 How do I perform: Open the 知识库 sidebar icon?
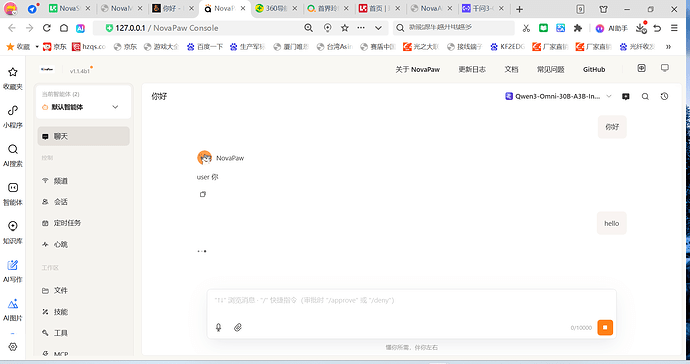tap(13, 226)
